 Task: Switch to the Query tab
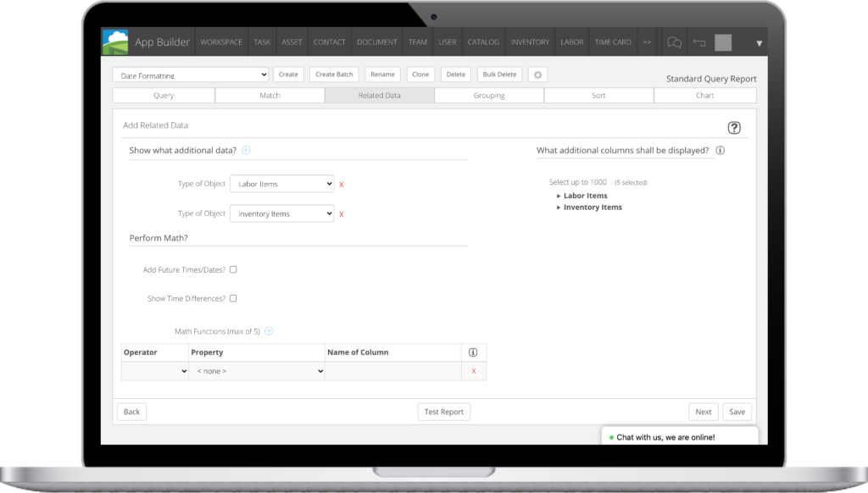[164, 95]
